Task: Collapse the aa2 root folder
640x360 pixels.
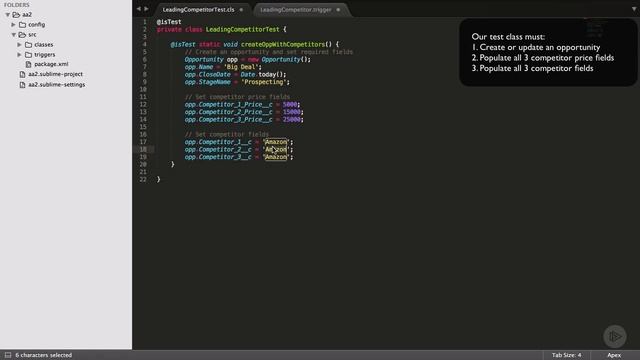Action: click(x=7, y=15)
